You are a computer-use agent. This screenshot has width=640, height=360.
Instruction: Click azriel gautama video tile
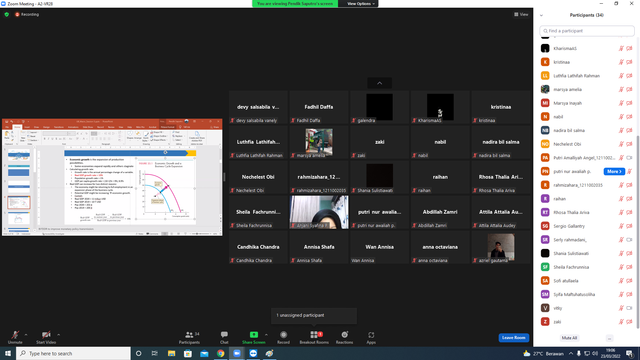click(501, 247)
